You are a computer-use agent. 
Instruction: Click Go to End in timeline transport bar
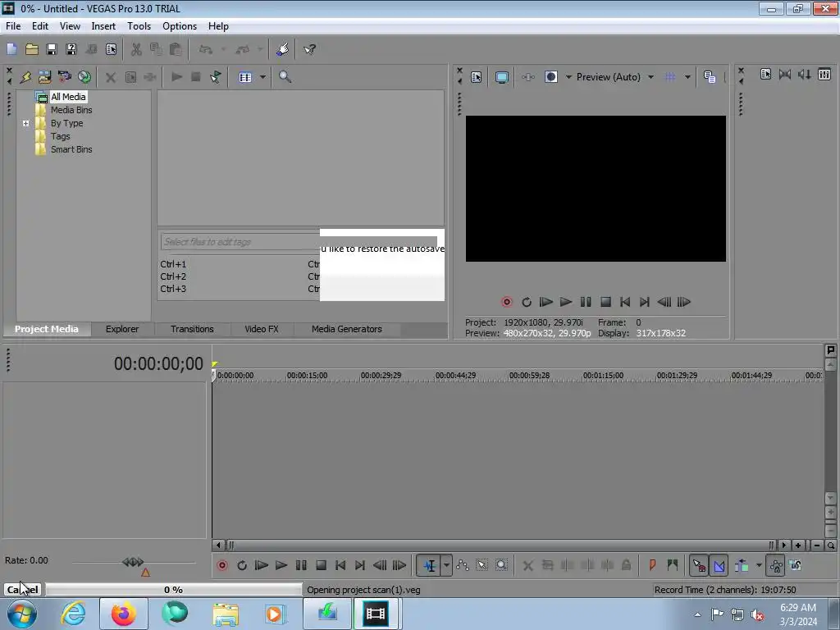coord(360,565)
